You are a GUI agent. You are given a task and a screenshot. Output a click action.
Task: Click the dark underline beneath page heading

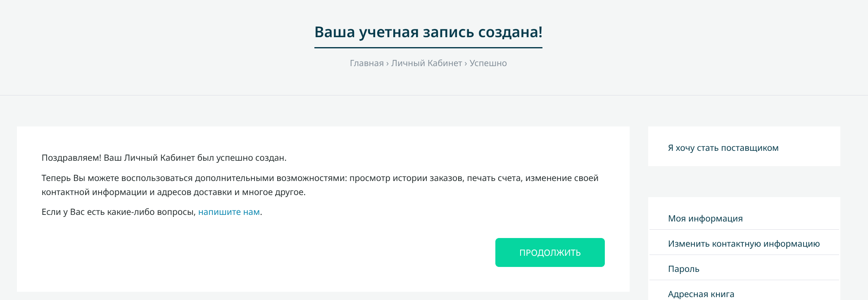[x=428, y=48]
